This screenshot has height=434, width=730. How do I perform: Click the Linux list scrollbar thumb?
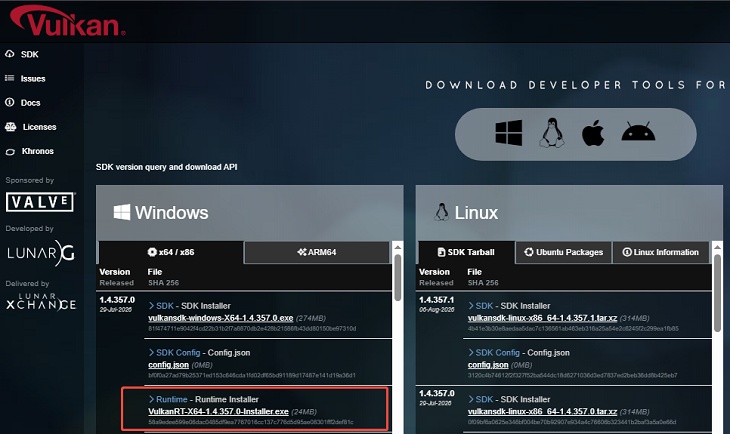(717, 293)
